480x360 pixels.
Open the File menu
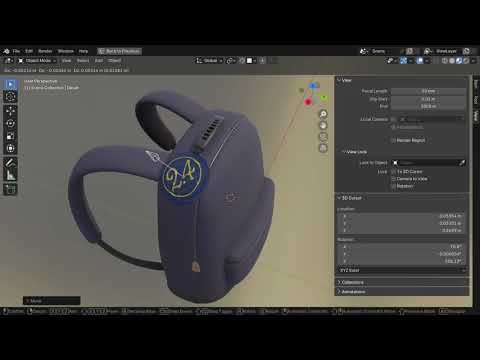[16, 51]
